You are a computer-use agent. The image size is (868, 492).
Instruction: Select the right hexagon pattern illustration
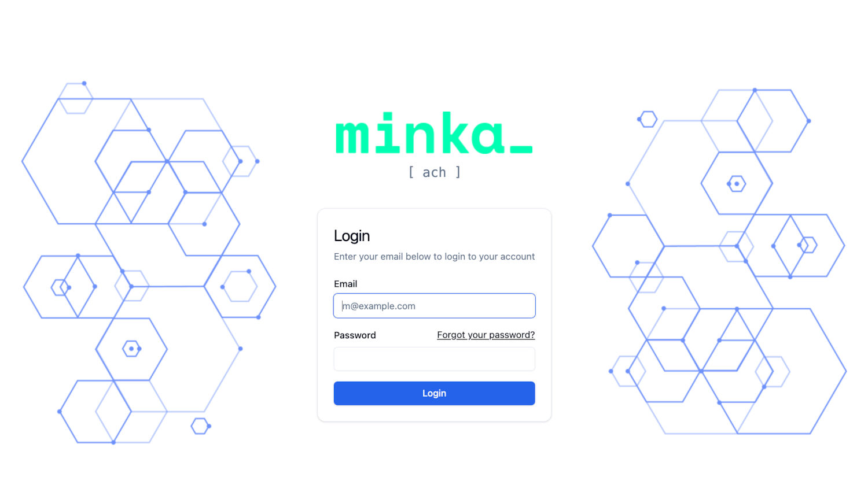click(x=719, y=261)
